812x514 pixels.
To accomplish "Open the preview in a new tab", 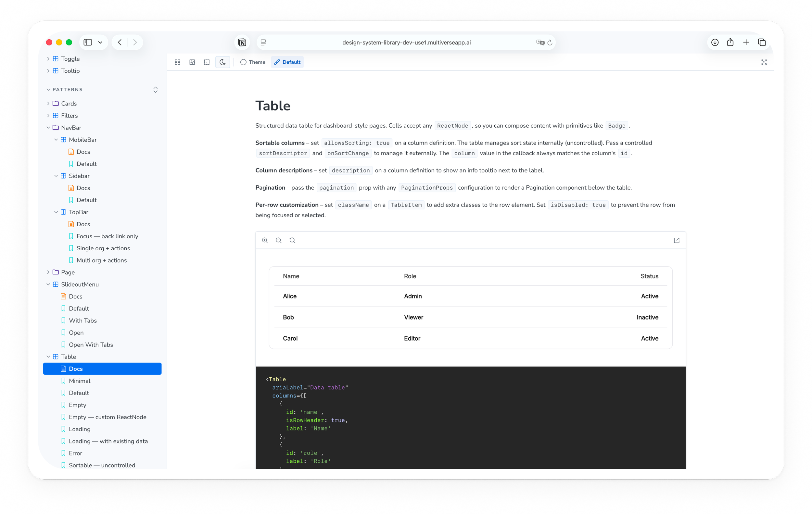I will click(677, 240).
